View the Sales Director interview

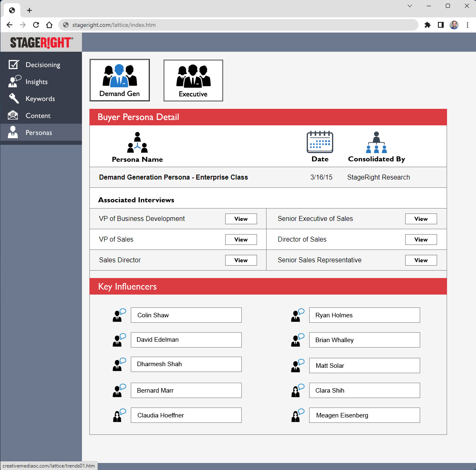pyautogui.click(x=241, y=260)
